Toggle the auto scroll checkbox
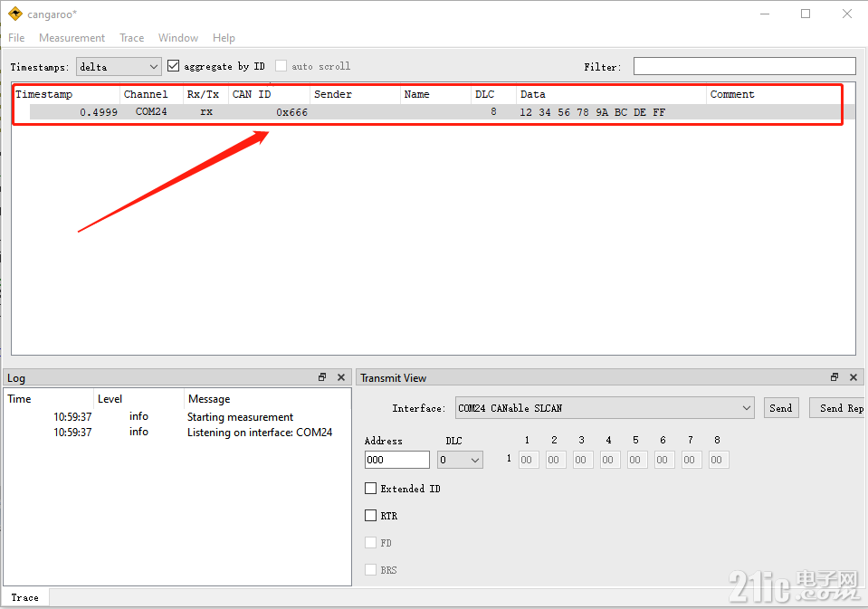The image size is (868, 609). click(281, 66)
